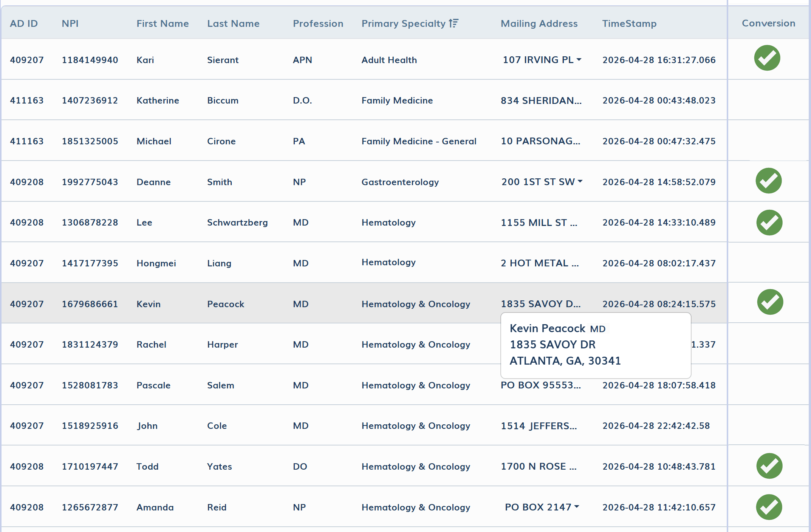Sort by Last Name column header
Viewport: 811px width, 532px height.
233,23
